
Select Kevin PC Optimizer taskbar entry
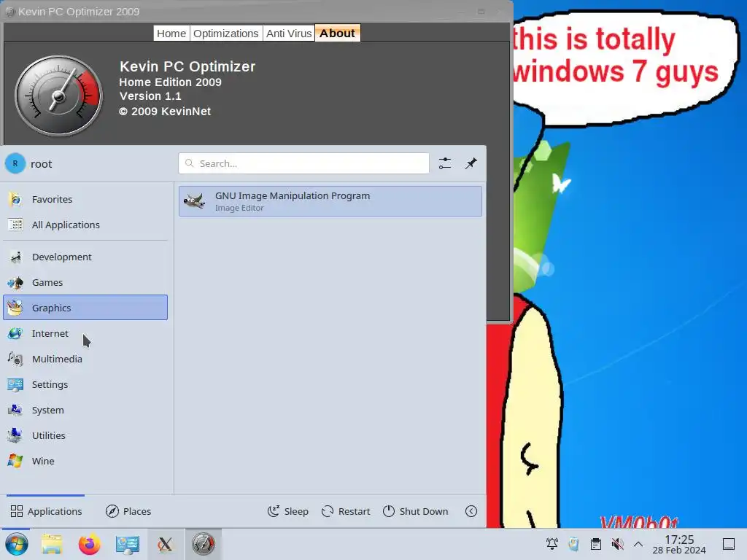pos(204,544)
